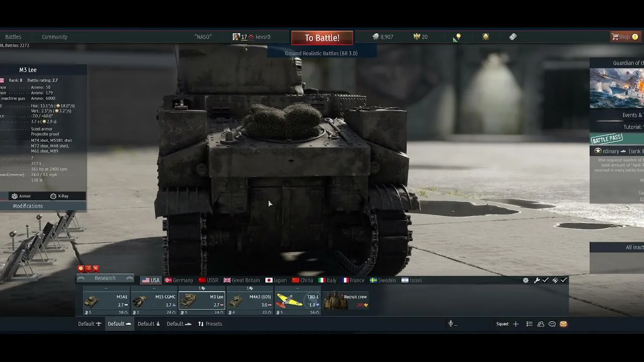Click the Golden Eagles balance 20
The image size is (644, 362).
pyautogui.click(x=421, y=37)
